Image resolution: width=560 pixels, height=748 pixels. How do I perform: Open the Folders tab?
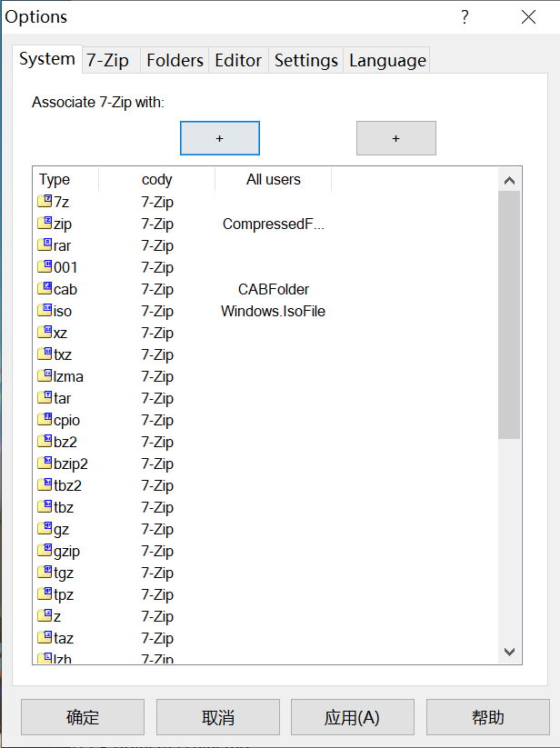(x=175, y=60)
